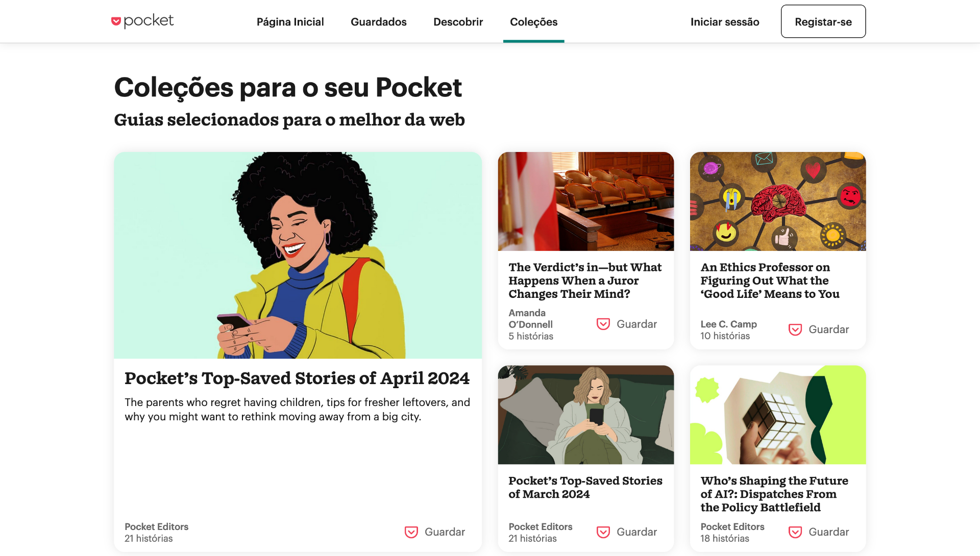The height and width of the screenshot is (556, 980).
Task: Click save icon on Ethics Professor card
Action: [x=795, y=330]
